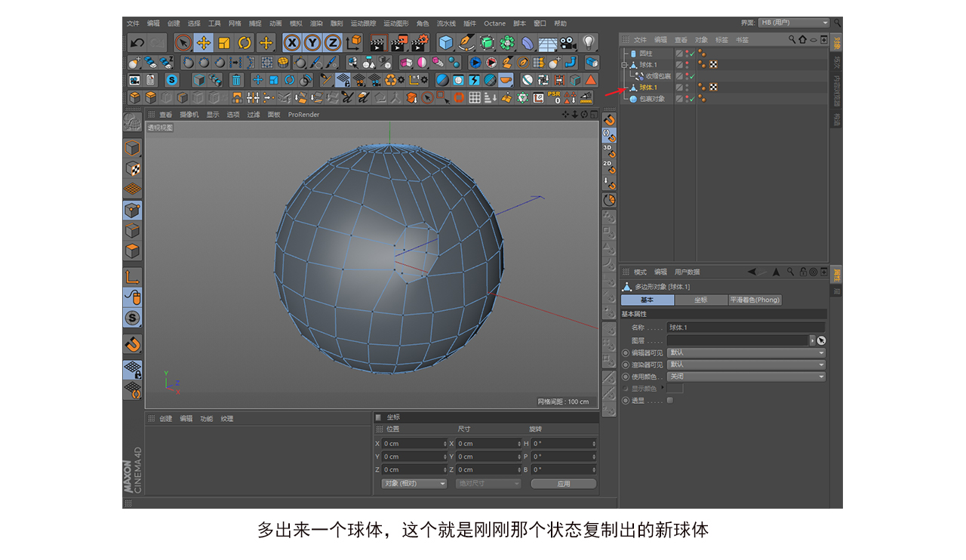Click the axis L-shaped icon
The image size is (966, 560).
click(133, 277)
